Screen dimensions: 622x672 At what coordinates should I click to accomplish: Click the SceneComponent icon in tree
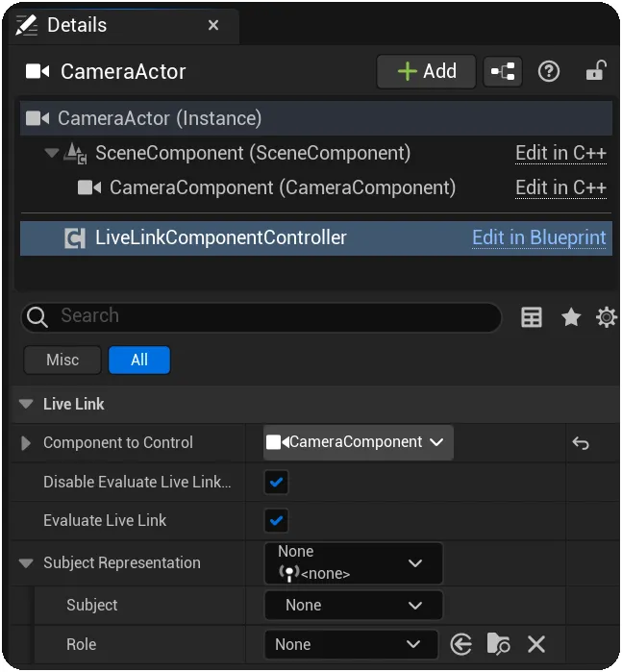click(75, 153)
